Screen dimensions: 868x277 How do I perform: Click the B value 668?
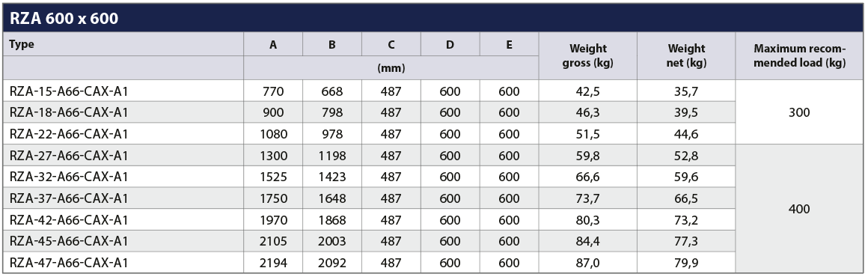332,91
